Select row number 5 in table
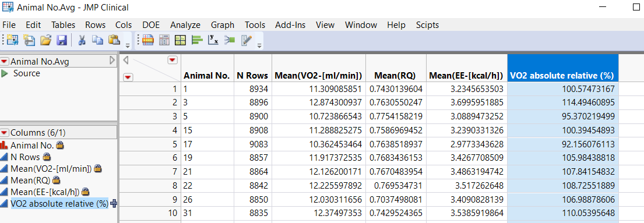The width and height of the screenshot is (644, 223). (x=174, y=144)
